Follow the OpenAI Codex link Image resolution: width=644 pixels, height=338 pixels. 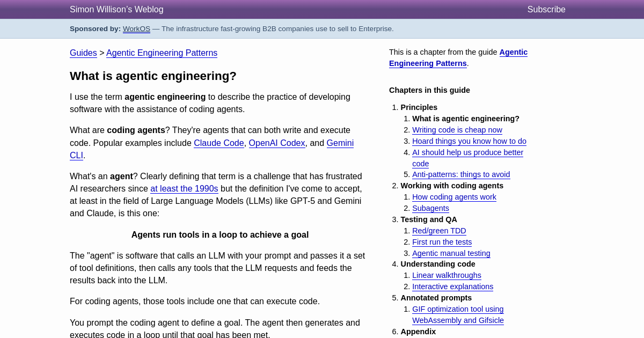[276, 143]
